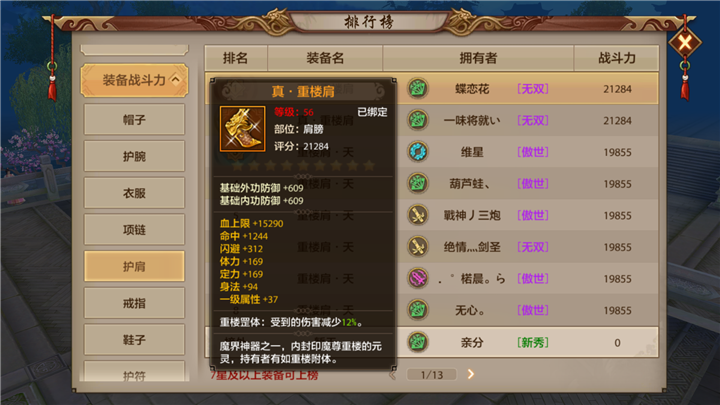Switch to the 项链 ranking list
Screen dimensions: 720x405
[134, 230]
